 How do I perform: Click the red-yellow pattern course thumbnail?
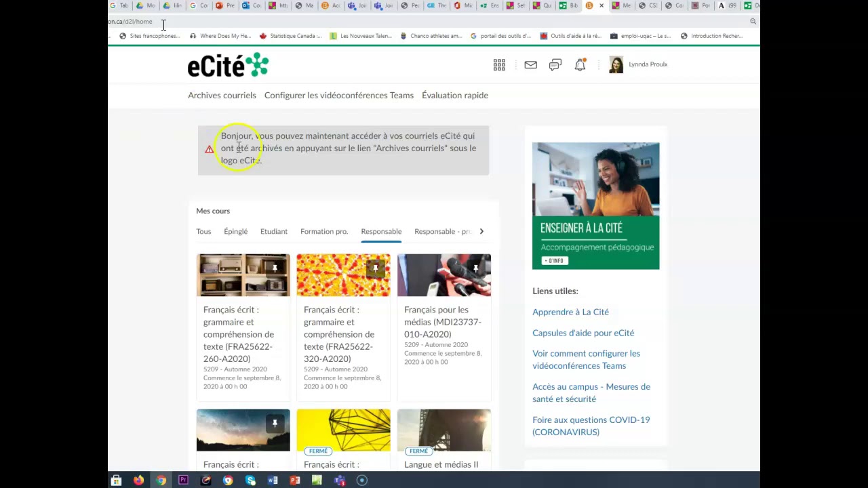(343, 275)
